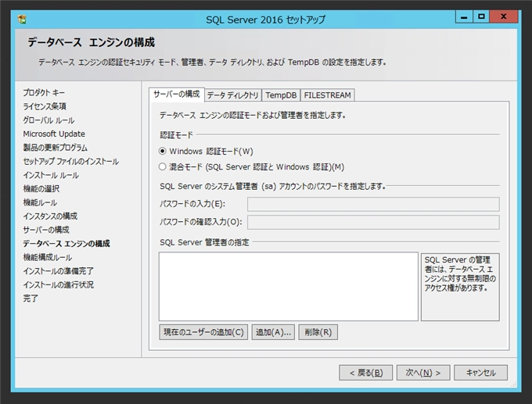This screenshot has height=404, width=532.
Task: Click プロダクト キー step in sidebar
Action: [x=44, y=92]
